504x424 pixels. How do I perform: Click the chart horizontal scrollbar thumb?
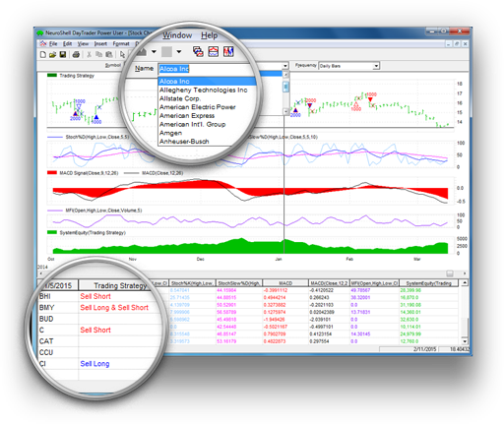pyautogui.click(x=450, y=273)
